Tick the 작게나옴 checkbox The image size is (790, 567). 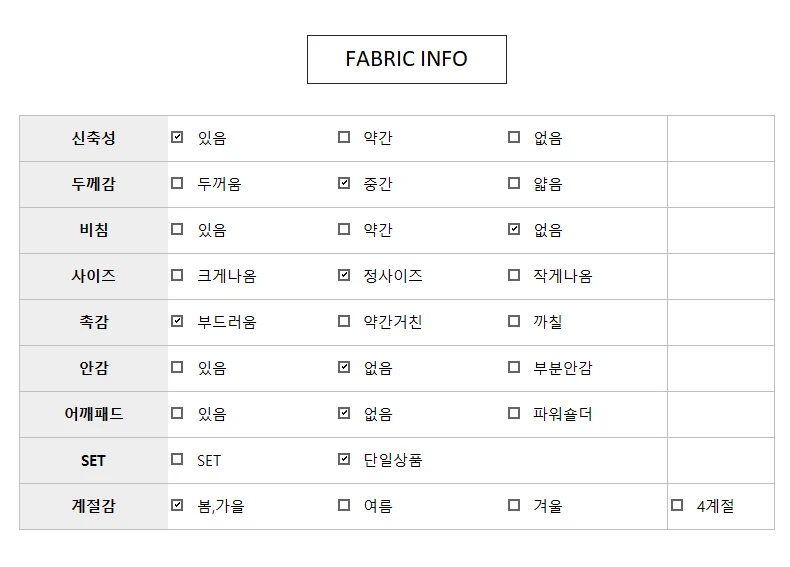(513, 275)
